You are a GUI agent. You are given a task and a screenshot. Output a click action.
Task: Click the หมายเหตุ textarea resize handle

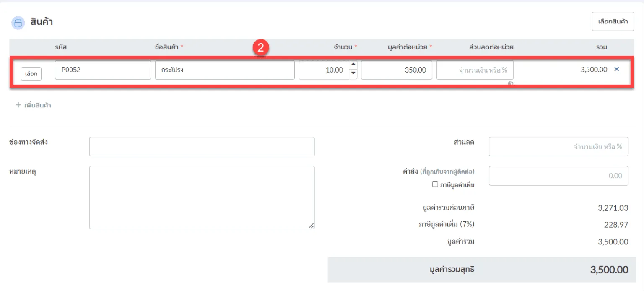[x=311, y=226]
